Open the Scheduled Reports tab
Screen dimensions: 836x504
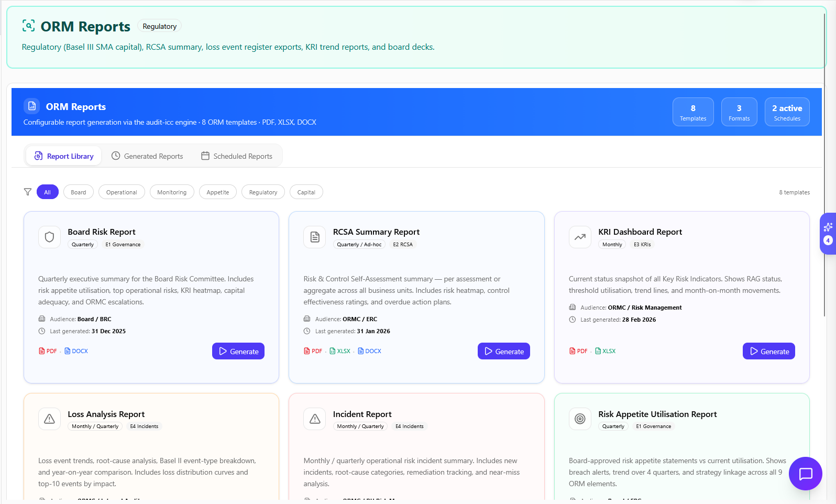(237, 156)
